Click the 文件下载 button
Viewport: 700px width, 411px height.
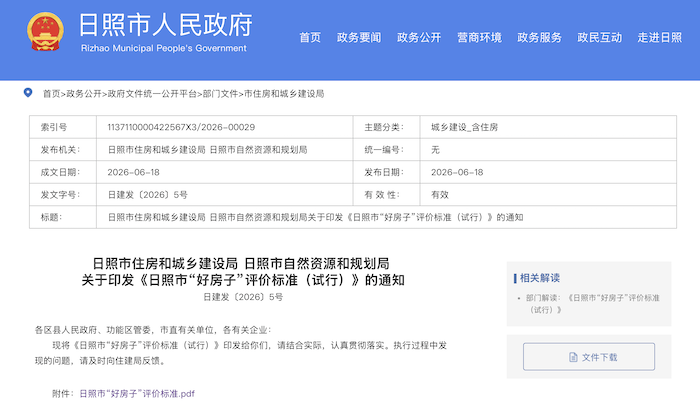tap(589, 357)
